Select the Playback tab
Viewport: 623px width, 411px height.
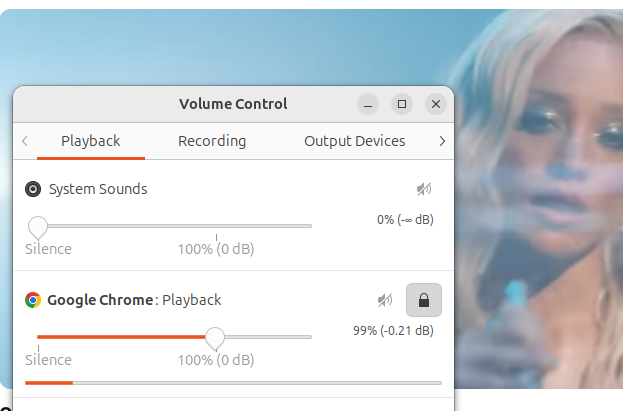click(91, 141)
